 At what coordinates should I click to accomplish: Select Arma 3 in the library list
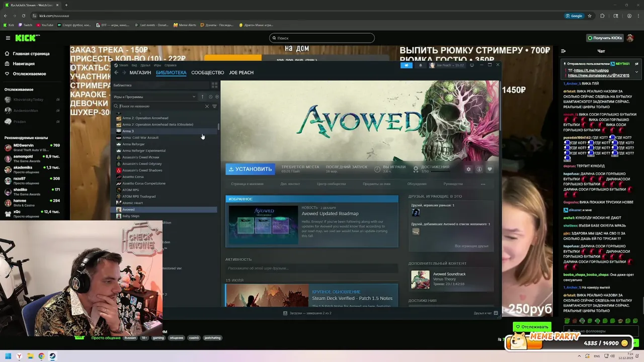click(164, 131)
